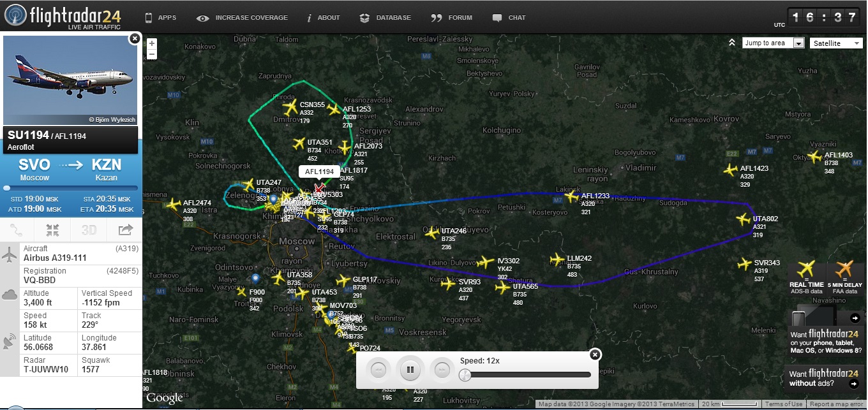This screenshot has height=410, width=868.
Task: Close the flight details panel
Action: tap(134, 39)
